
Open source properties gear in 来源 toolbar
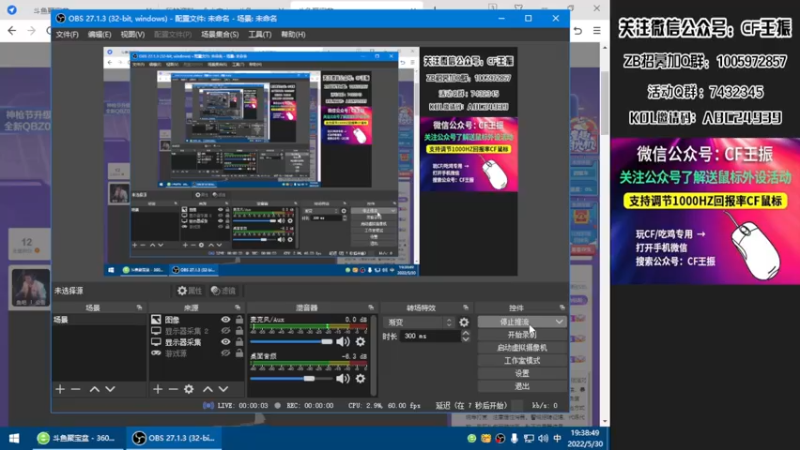pyautogui.click(x=189, y=389)
